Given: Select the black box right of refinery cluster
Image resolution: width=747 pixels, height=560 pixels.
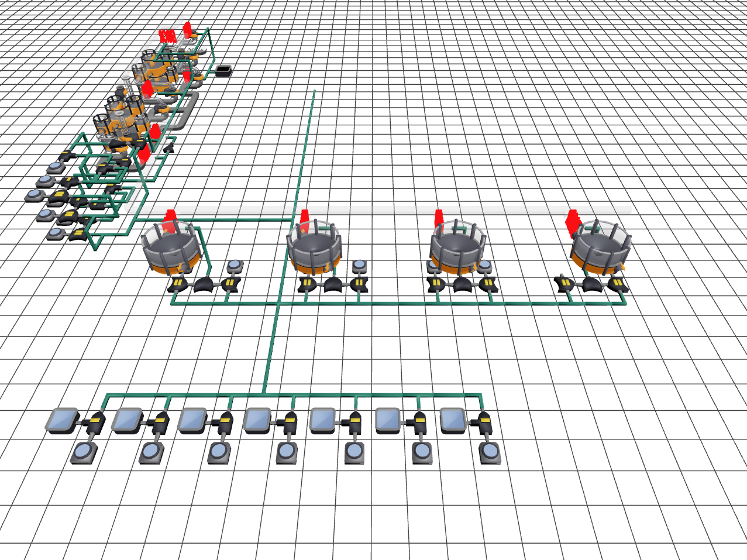Looking at the screenshot, I should [223, 71].
